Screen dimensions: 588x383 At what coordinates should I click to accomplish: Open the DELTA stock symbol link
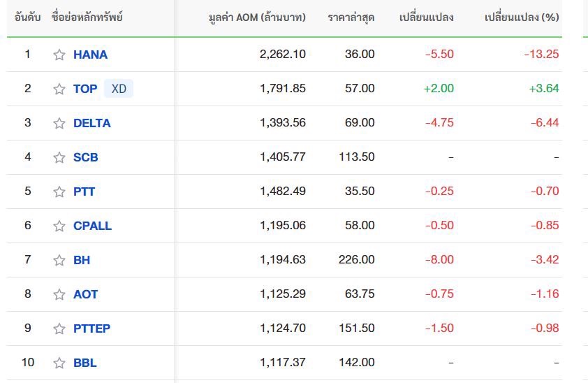click(92, 123)
